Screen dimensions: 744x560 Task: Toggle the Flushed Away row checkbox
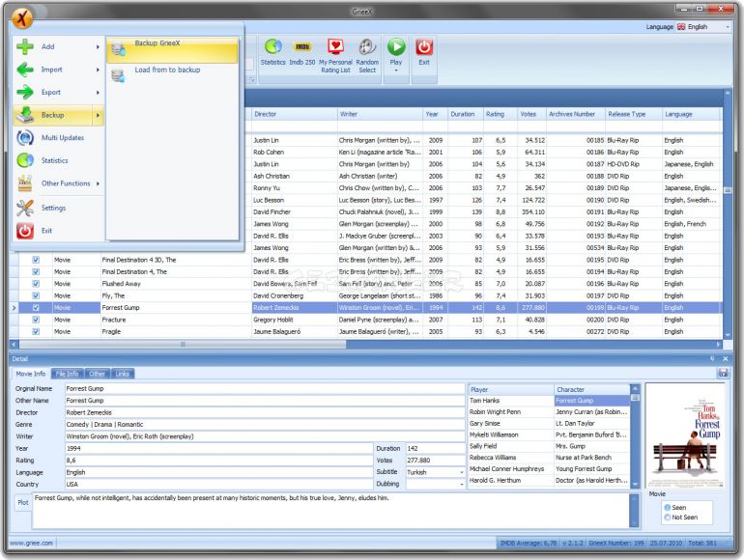(x=36, y=284)
